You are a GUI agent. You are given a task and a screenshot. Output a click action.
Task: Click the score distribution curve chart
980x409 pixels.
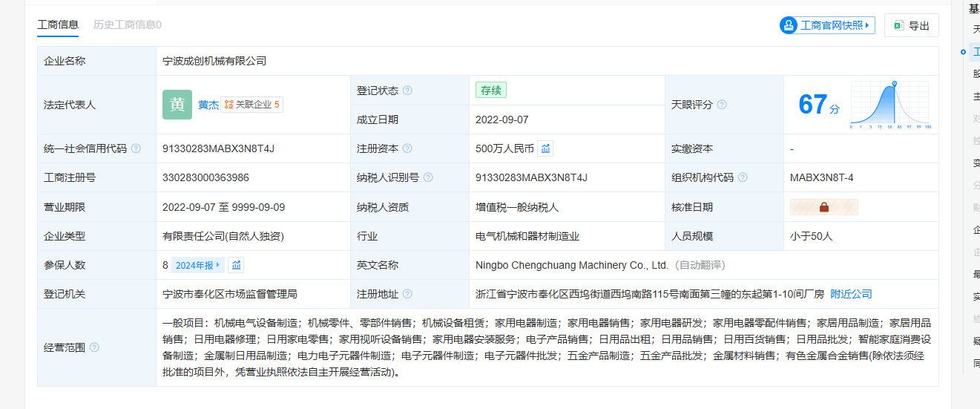coord(890,105)
